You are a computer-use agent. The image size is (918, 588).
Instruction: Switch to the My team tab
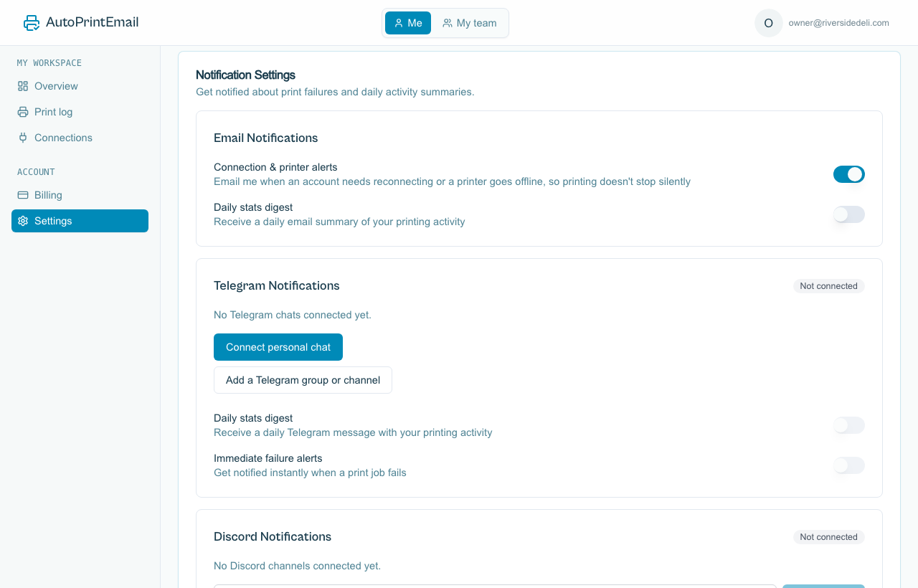(x=470, y=23)
